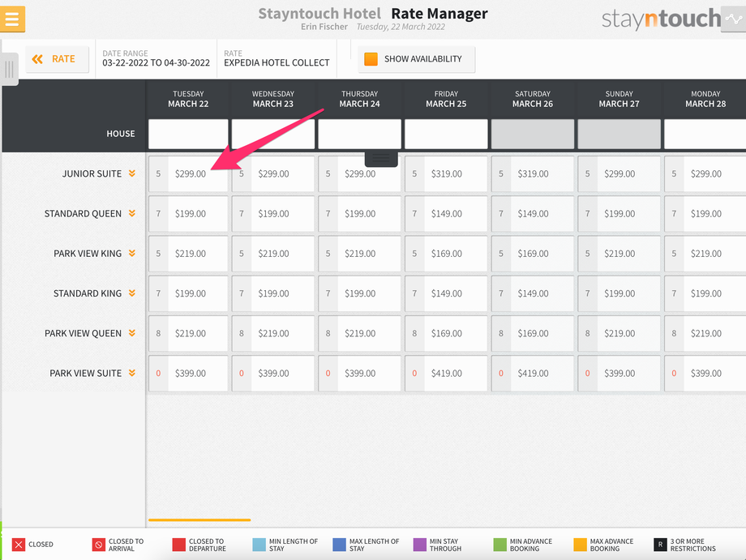The image size is (746, 560).
Task: Select the House cell for Sunday March 27
Action: (x=620, y=134)
